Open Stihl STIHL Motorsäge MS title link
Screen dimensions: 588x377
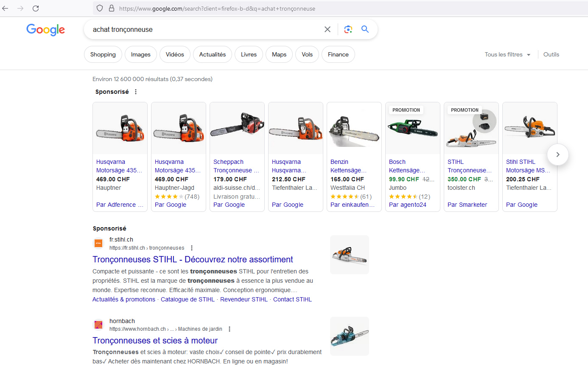click(x=528, y=166)
